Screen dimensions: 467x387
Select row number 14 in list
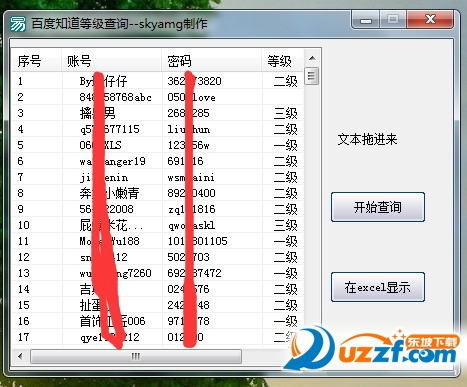(x=157, y=289)
